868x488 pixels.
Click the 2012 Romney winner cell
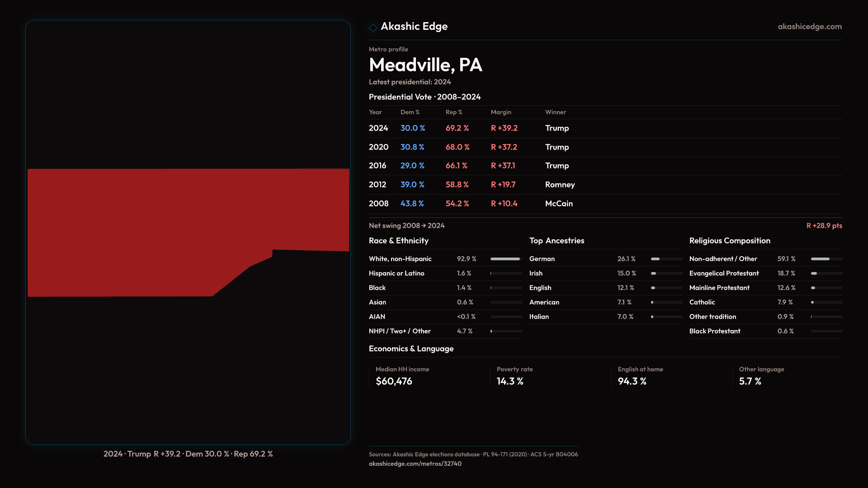click(x=559, y=185)
